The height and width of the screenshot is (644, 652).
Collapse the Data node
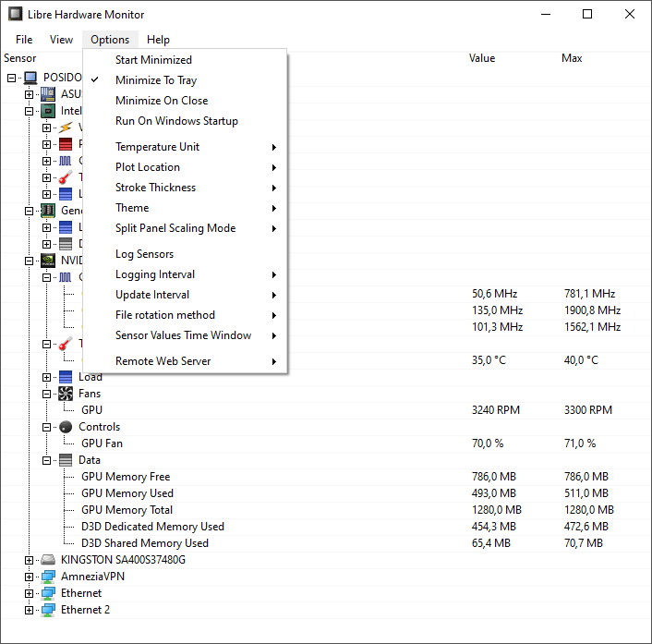pos(46,460)
